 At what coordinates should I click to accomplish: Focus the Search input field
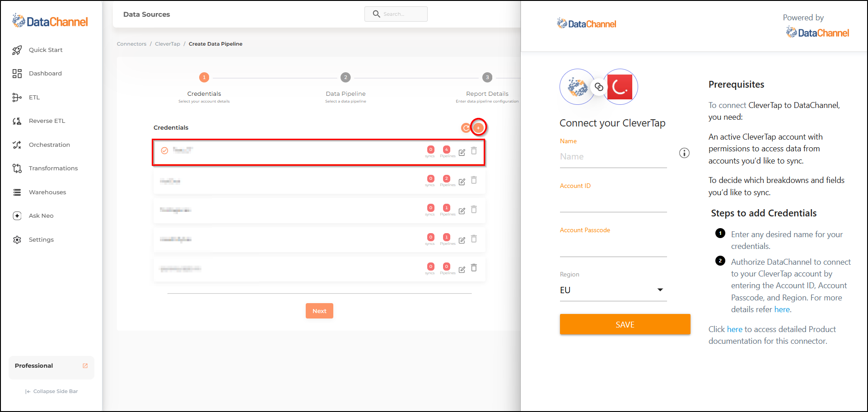tap(396, 14)
